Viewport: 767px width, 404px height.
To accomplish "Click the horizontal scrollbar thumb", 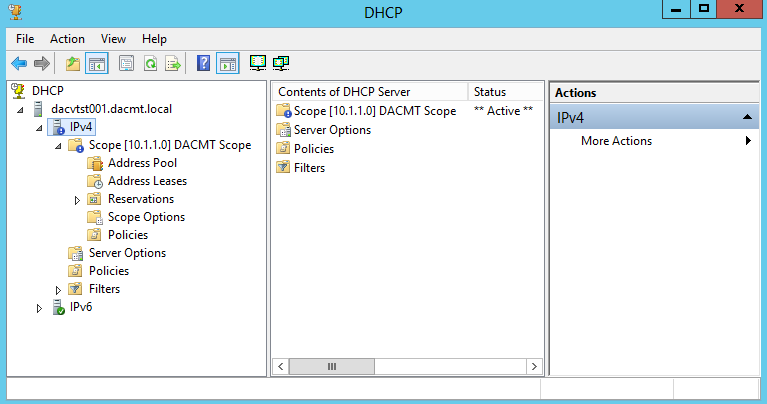I will (332, 366).
